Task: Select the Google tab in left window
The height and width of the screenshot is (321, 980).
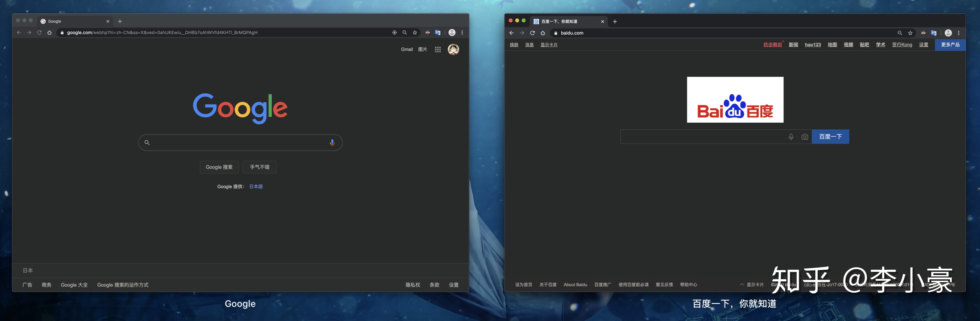Action: 75,21
